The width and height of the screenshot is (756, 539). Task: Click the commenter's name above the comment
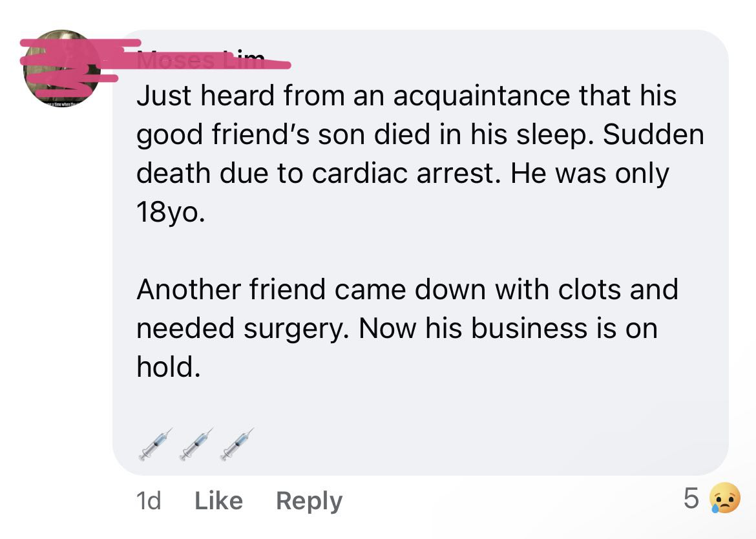coord(201,61)
